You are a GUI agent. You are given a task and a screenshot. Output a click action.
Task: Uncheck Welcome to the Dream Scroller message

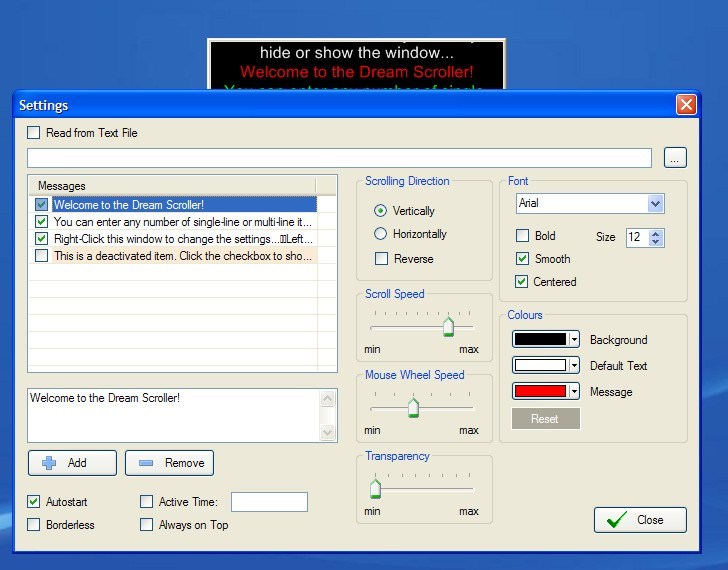[x=41, y=205]
